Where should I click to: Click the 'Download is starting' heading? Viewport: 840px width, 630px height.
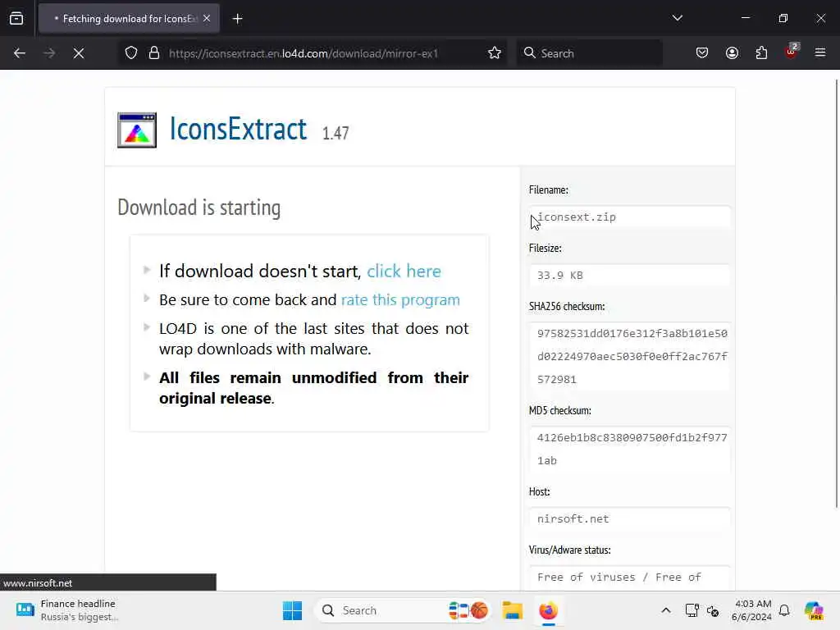click(x=199, y=208)
